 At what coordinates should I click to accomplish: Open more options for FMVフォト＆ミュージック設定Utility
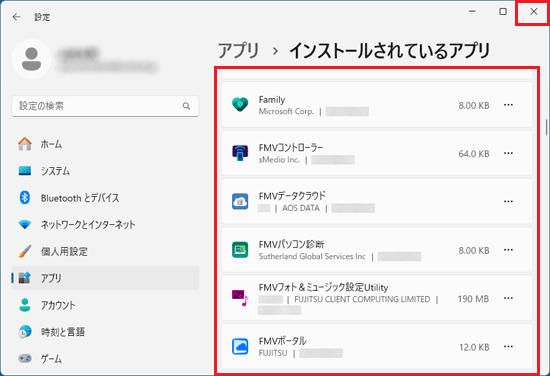[x=508, y=298]
